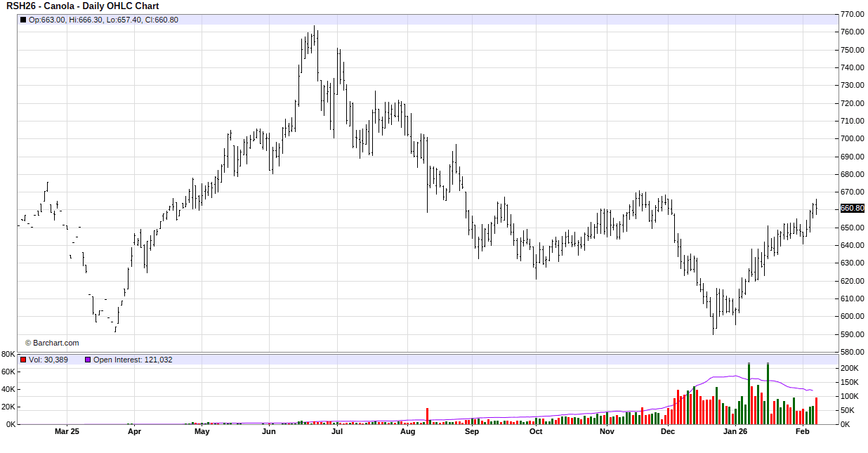Select the Jun date axis label
Viewport: 868px width, 453px height.
268,432
